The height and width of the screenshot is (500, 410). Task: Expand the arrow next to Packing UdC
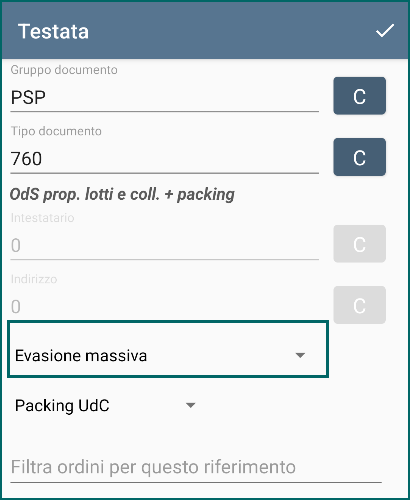pyautogui.click(x=190, y=406)
